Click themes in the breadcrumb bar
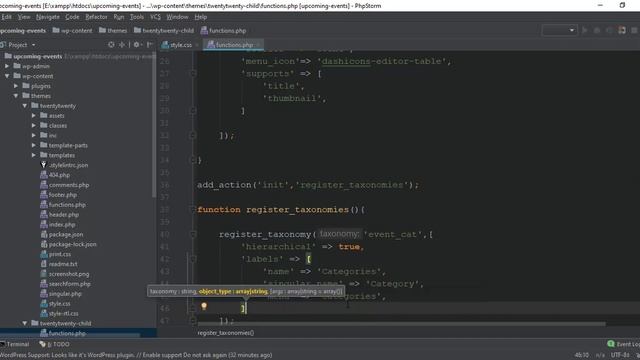This screenshot has height=360, width=640. click(x=113, y=31)
